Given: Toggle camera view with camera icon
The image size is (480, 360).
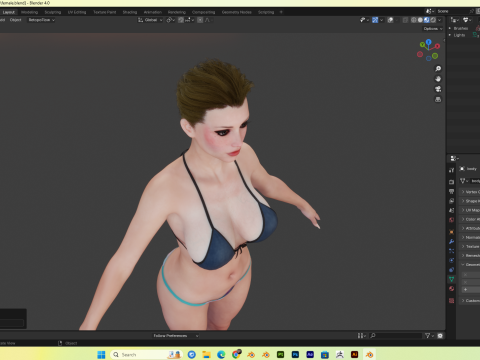Looking at the screenshot, I should pyautogui.click(x=438, y=89).
